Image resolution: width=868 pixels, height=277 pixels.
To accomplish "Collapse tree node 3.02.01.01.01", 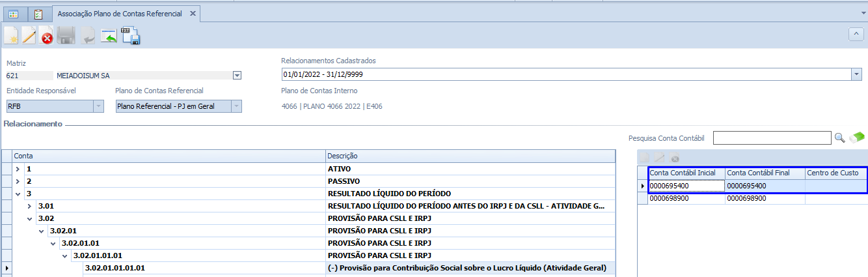I will (65, 255).
